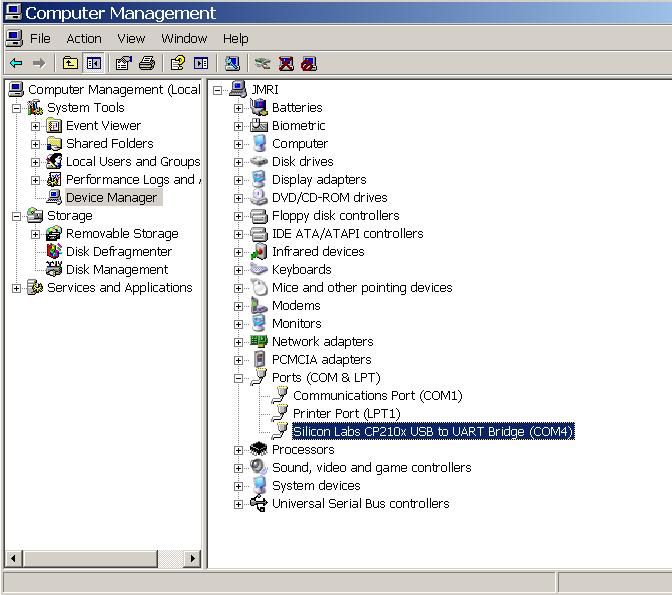The image size is (672, 595).
Task: Select Communications Port (COM1) device
Action: pos(378,395)
